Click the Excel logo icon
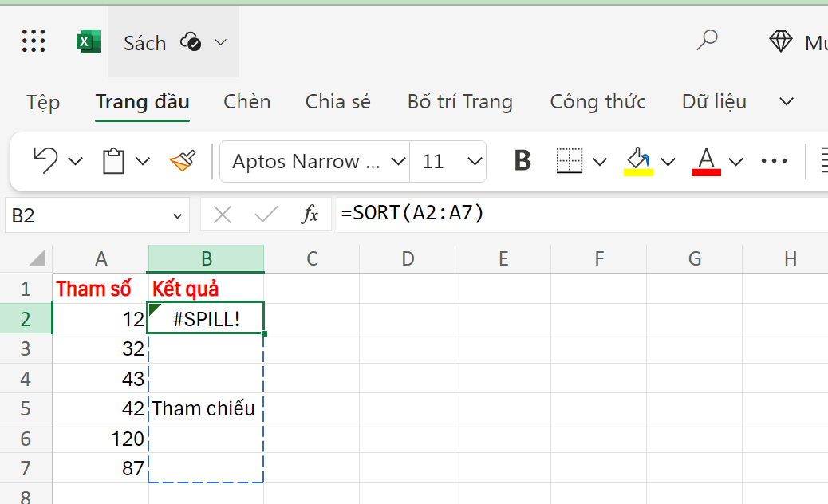Image resolution: width=828 pixels, height=504 pixels. [89, 41]
